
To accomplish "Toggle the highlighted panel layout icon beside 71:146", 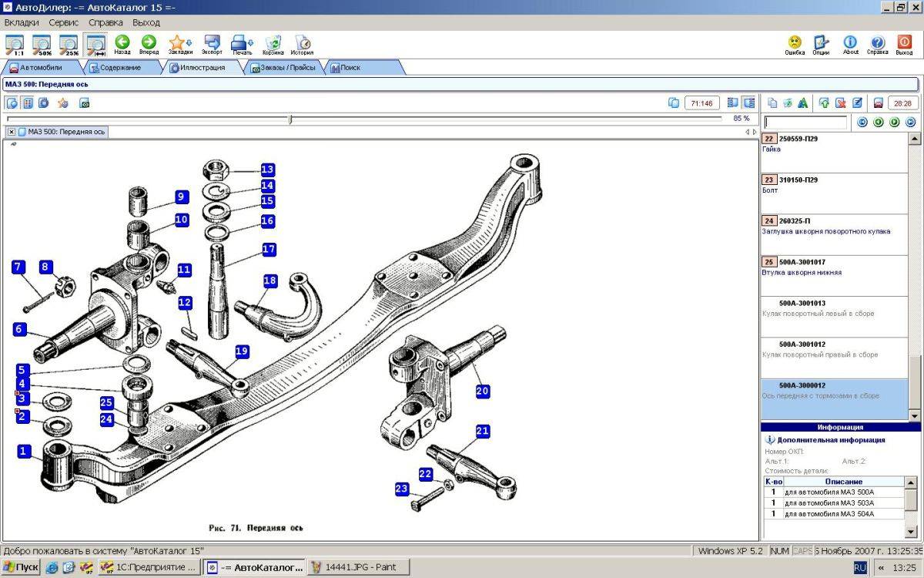I will point(748,102).
